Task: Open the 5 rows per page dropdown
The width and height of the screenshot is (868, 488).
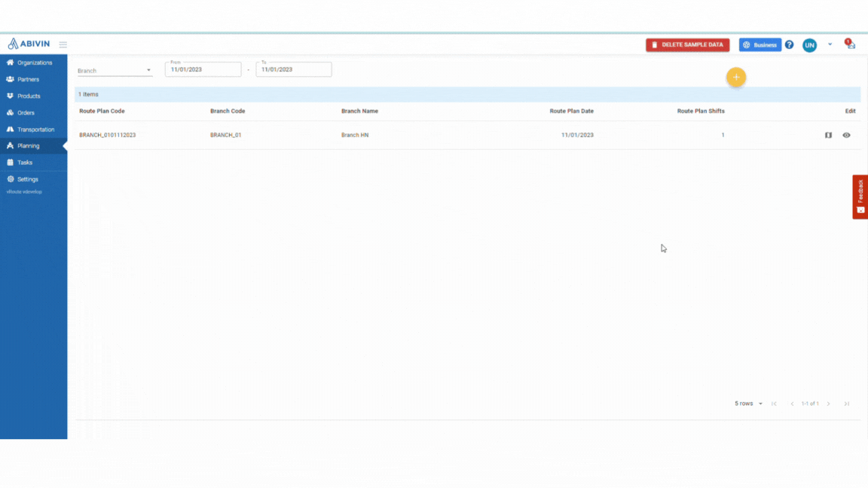Action: (748, 404)
